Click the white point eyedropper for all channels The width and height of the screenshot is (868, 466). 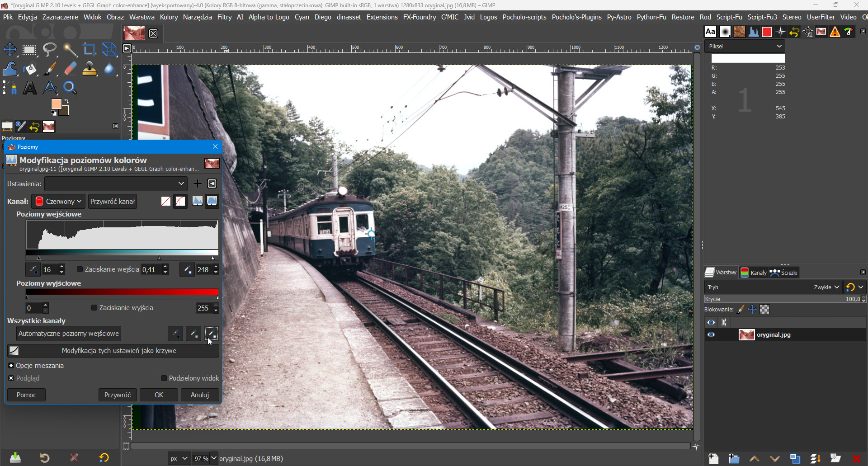click(x=212, y=334)
